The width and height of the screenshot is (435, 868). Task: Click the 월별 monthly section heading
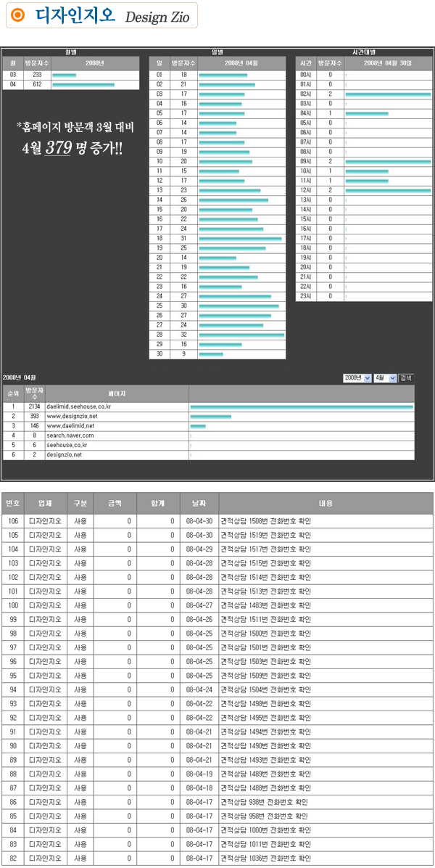click(x=70, y=52)
